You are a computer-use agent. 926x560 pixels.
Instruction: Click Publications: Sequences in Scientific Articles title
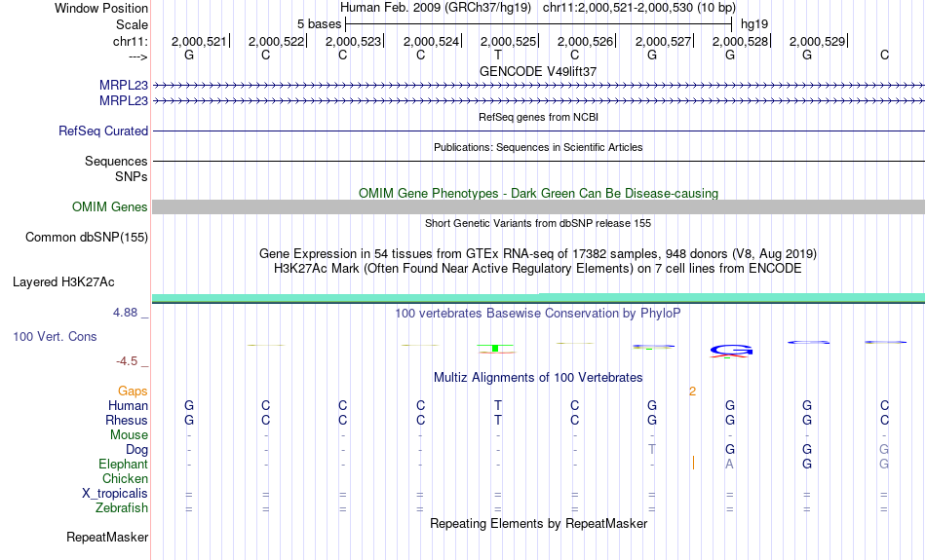[x=538, y=147]
